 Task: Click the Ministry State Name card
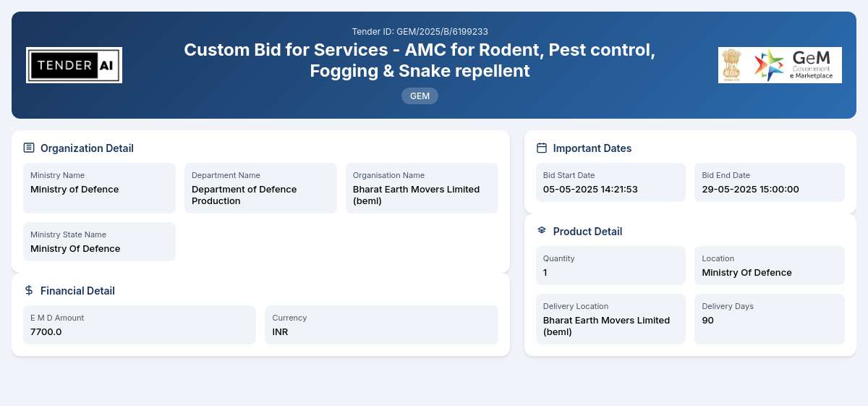[x=99, y=242]
